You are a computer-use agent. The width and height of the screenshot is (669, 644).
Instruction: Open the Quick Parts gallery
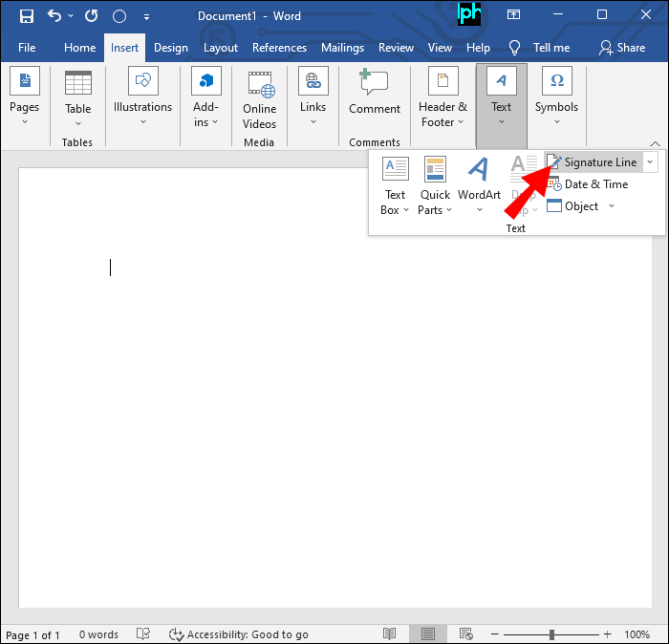(x=435, y=185)
